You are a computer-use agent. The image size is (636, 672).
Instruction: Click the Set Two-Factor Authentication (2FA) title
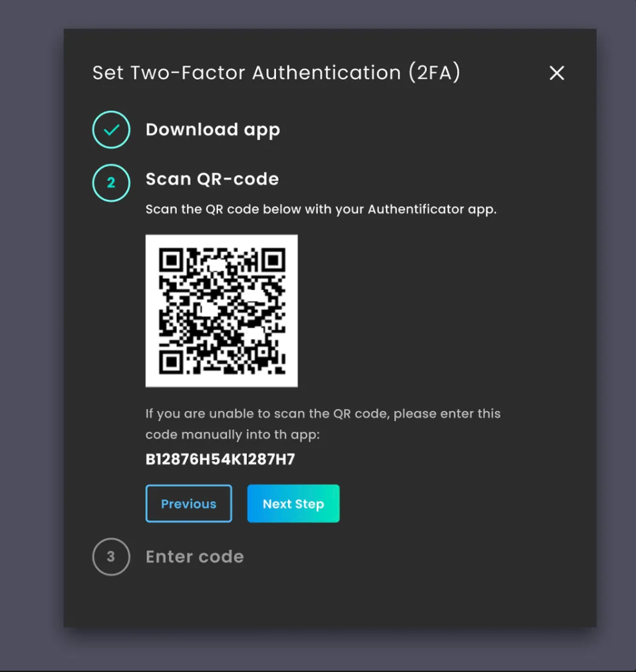277,73
